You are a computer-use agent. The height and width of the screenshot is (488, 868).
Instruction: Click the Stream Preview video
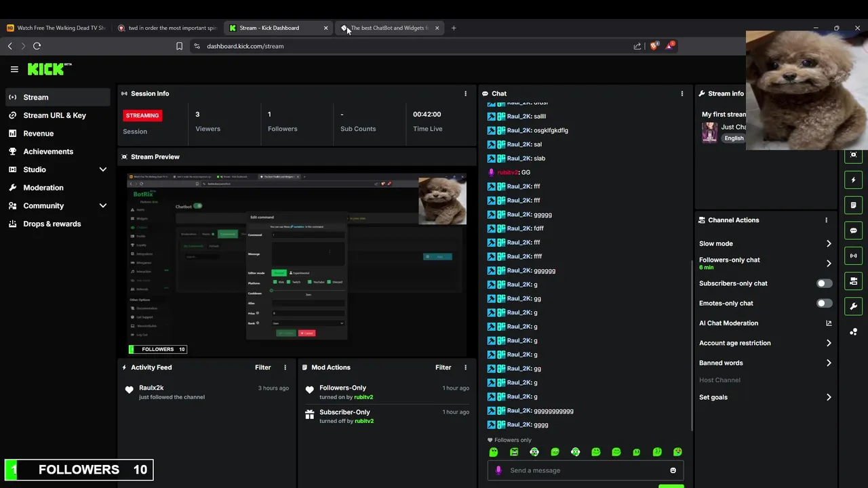[x=297, y=264]
